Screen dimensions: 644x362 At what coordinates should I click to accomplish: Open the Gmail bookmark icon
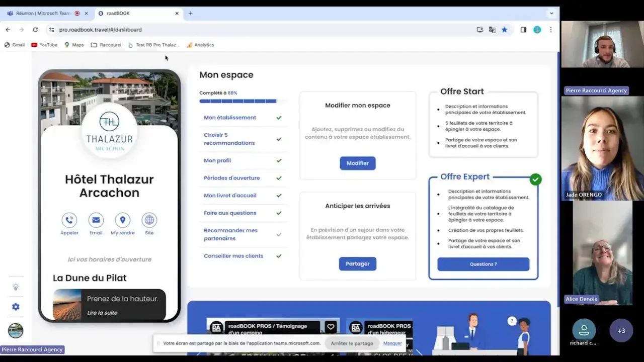click(x=15, y=45)
